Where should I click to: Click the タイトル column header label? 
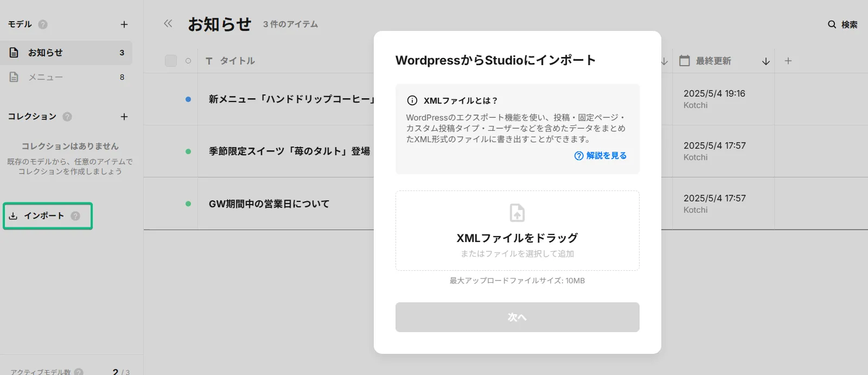[237, 61]
